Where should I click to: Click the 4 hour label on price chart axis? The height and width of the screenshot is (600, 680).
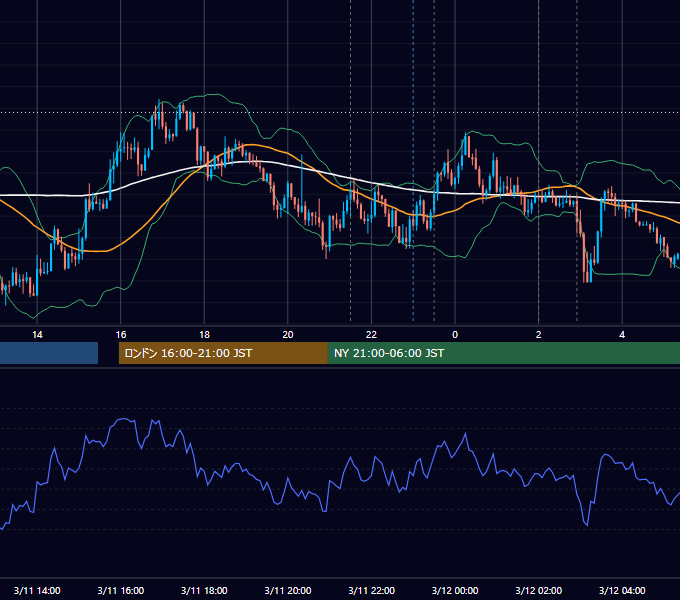tap(622, 335)
